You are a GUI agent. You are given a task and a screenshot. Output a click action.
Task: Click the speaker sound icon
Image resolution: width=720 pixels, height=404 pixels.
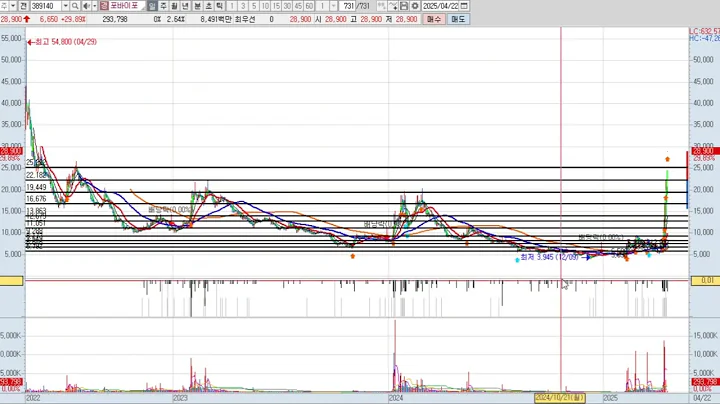(86, 6)
